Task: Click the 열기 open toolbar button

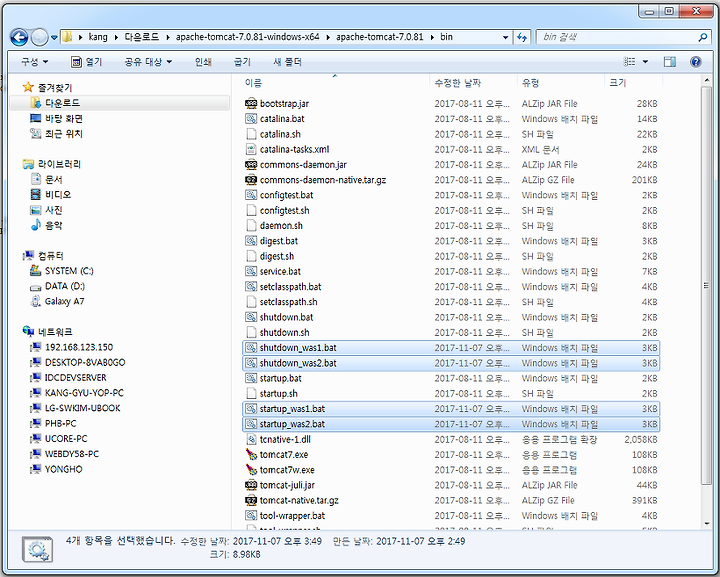Action: coord(86,62)
